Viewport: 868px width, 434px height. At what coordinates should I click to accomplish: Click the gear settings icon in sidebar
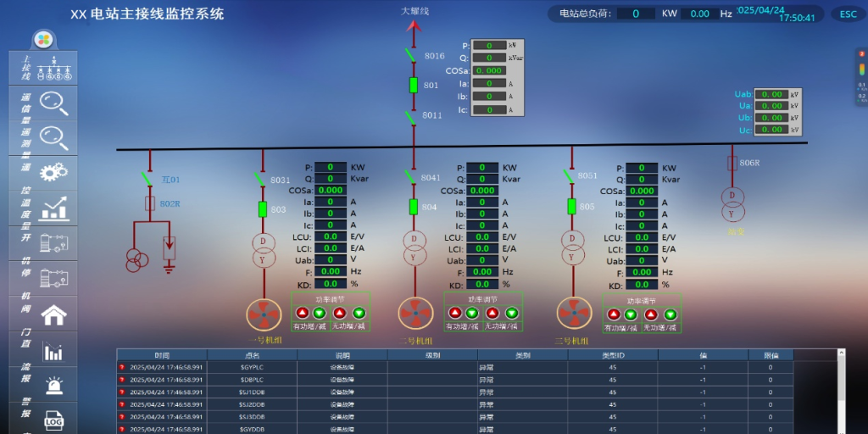pos(53,172)
